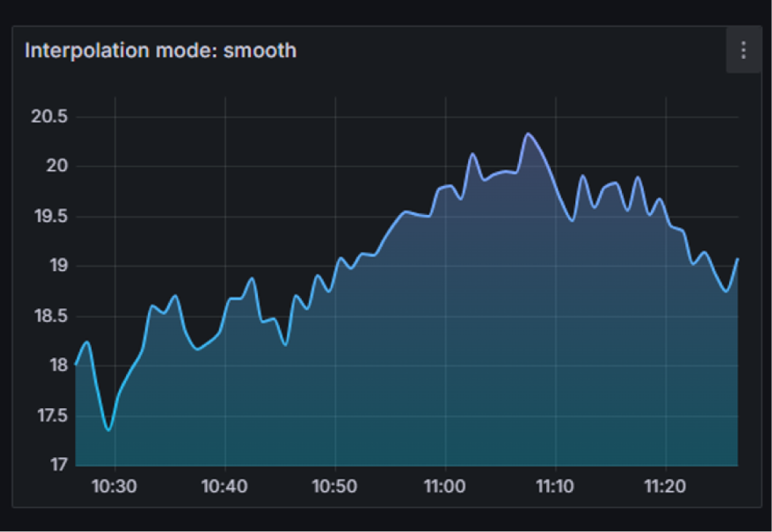Click the 20.5 y-axis label

[49, 117]
